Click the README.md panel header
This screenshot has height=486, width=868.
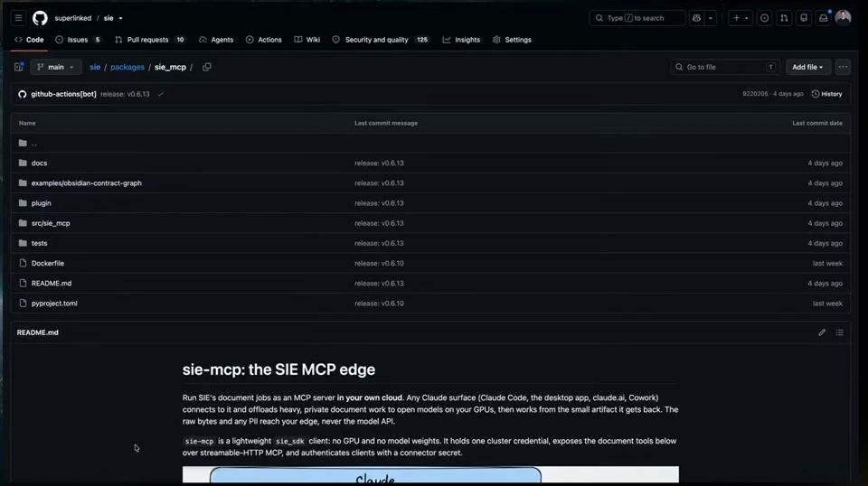(x=38, y=332)
